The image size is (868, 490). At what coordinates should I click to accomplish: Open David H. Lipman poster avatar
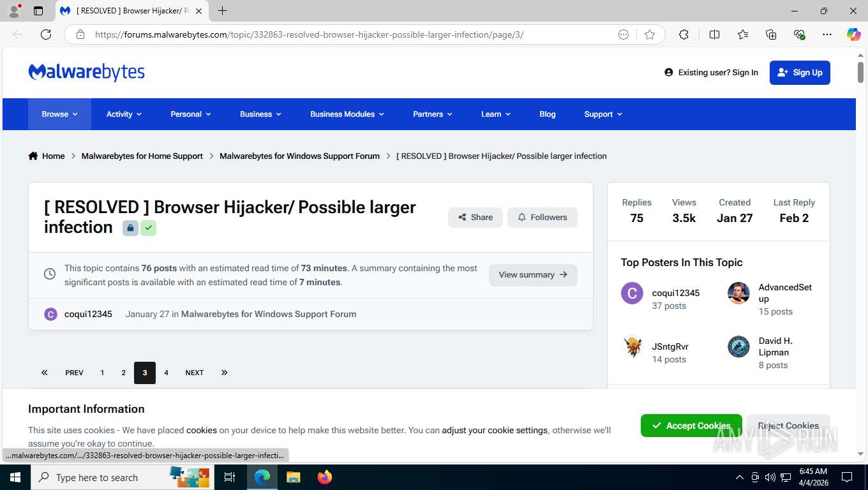[738, 346]
